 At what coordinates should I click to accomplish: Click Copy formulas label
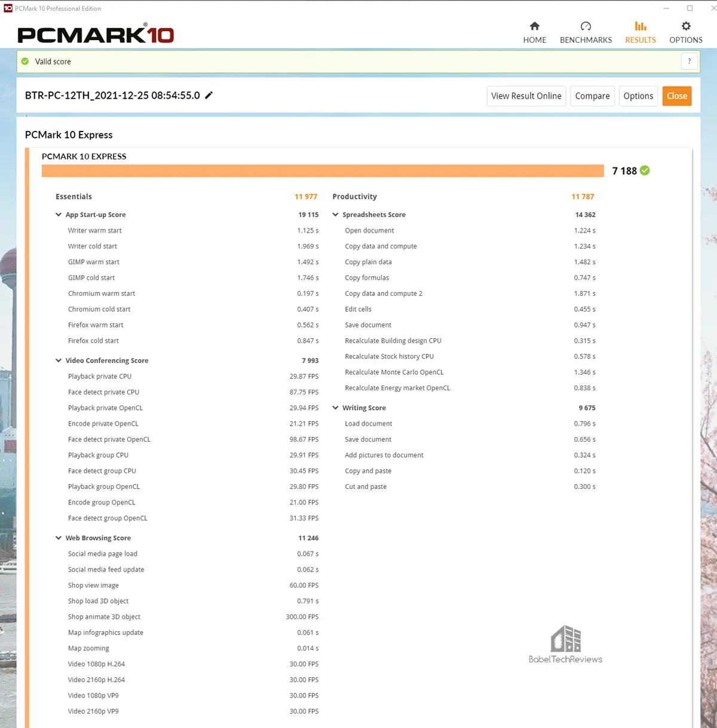tap(367, 278)
